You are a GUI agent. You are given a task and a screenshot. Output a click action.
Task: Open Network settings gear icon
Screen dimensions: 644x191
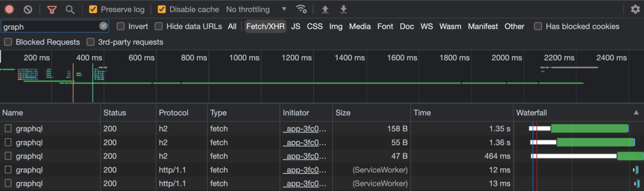(635, 9)
